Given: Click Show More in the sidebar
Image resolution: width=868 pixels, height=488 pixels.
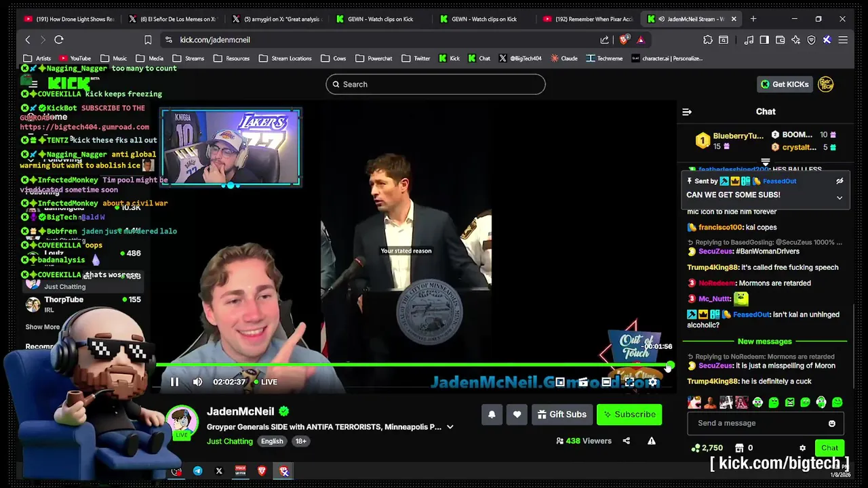Looking at the screenshot, I should 43,327.
